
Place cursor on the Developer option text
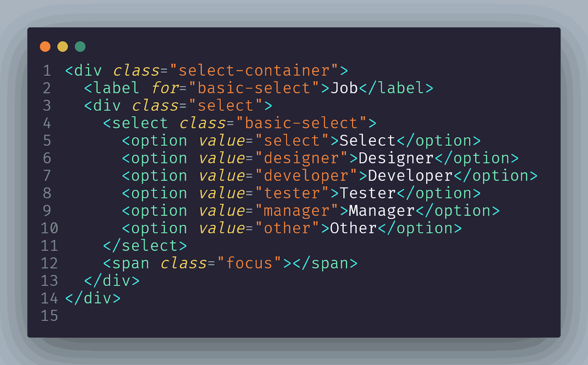pos(410,176)
